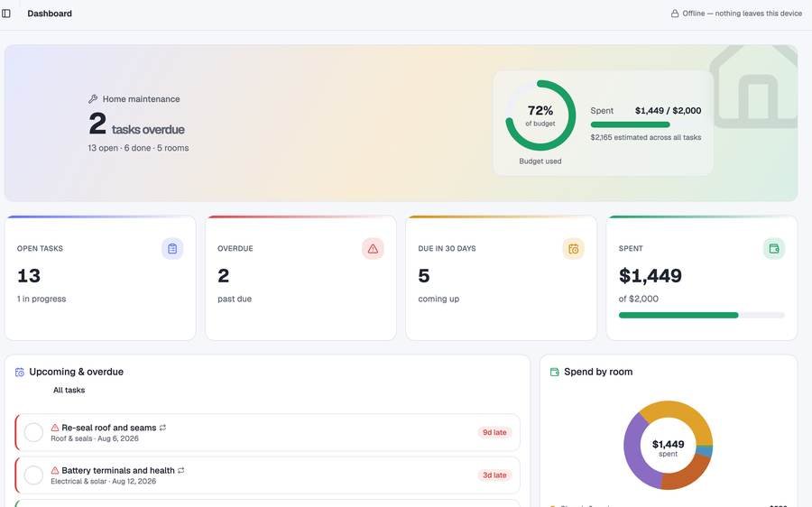Click the wrench icon next to Home maintenance

(x=93, y=99)
